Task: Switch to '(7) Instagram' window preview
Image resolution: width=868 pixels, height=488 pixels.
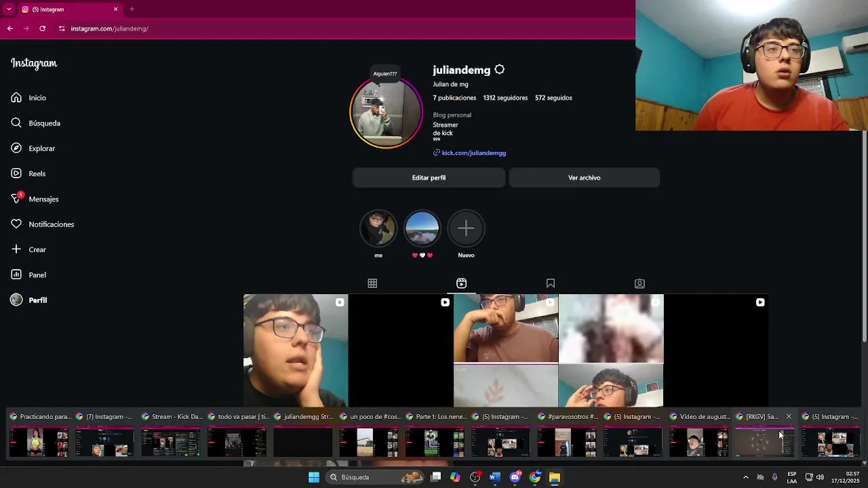Action: pos(104,436)
